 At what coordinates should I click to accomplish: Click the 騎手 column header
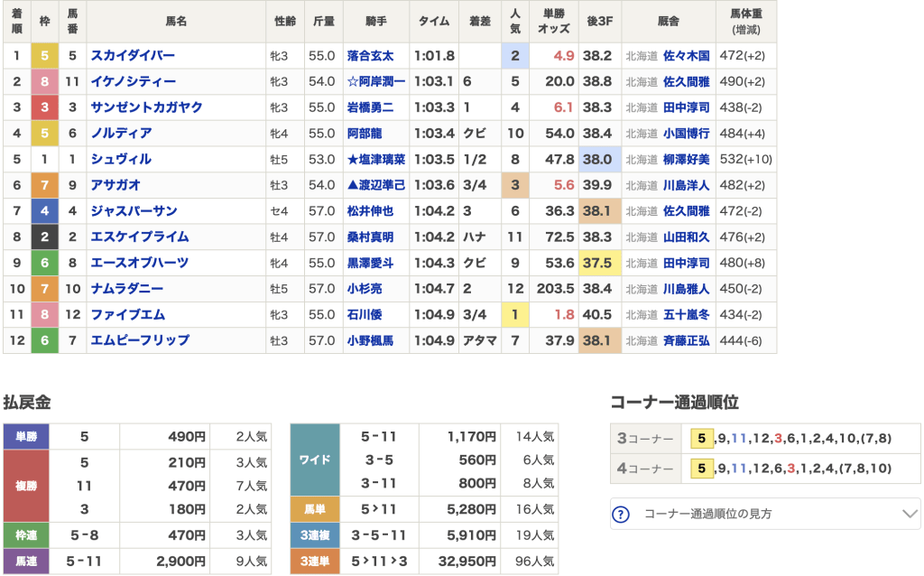coord(376,22)
